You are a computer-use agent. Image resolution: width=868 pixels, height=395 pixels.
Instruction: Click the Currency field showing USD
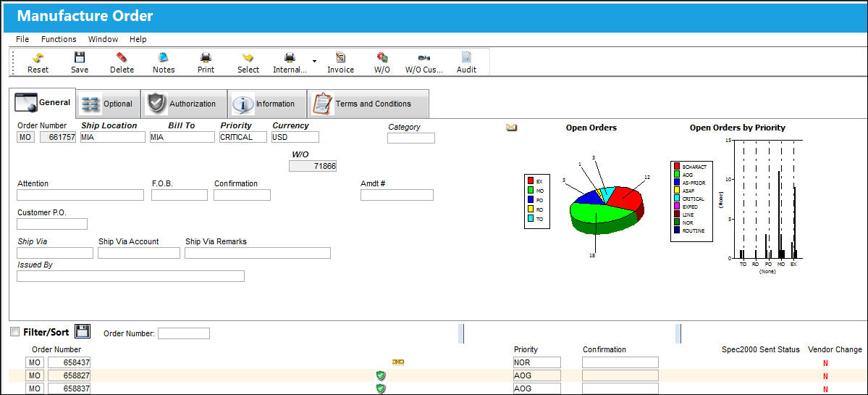[x=295, y=138]
